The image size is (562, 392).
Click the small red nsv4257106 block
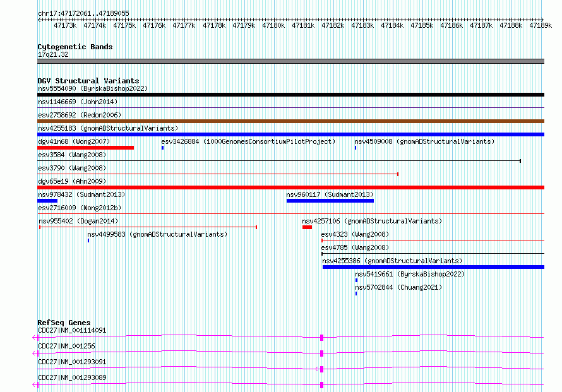point(307,227)
